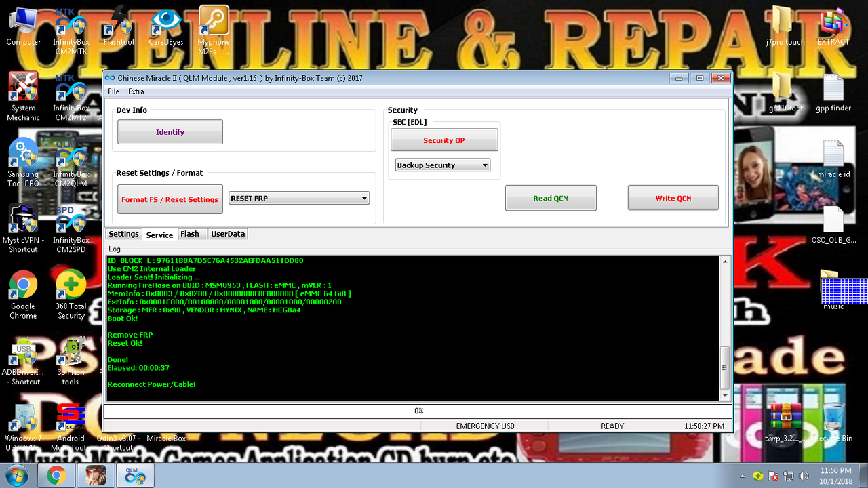Image resolution: width=868 pixels, height=488 pixels.
Task: Select Flashtool desktop icon
Action: [119, 27]
